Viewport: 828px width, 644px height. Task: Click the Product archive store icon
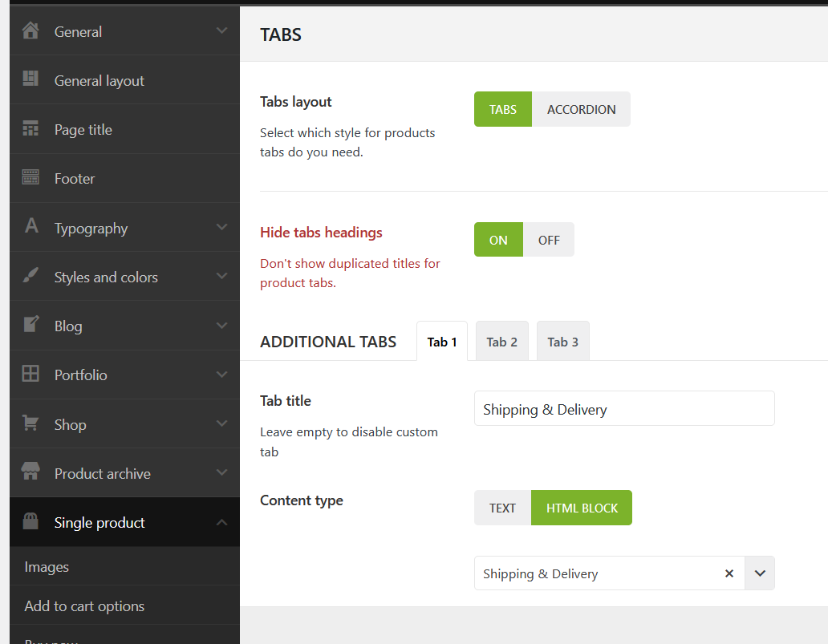[x=30, y=472]
